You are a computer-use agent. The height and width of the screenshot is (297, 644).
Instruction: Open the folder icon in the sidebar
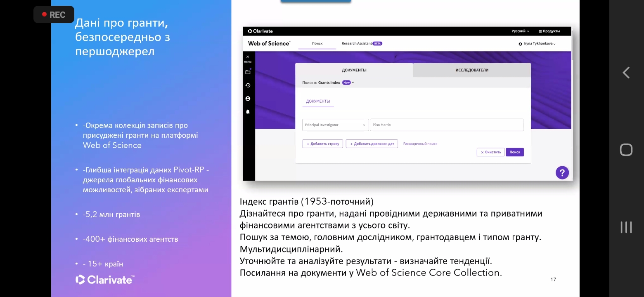pos(248,72)
